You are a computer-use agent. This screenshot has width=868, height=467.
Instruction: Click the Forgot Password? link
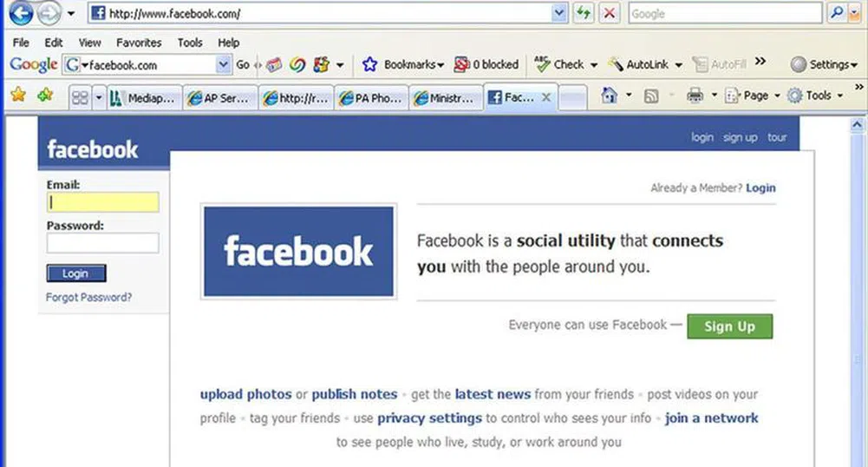pos(88,298)
